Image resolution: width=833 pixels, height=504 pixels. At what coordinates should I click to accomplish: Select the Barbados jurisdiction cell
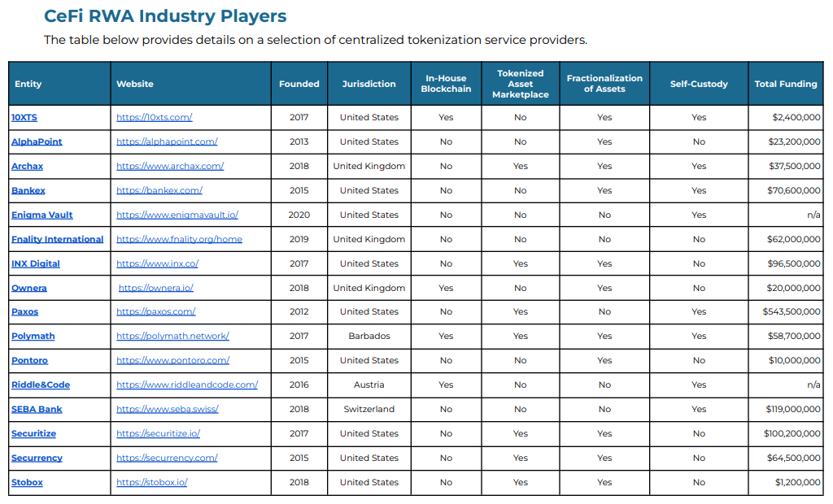pyautogui.click(x=369, y=337)
